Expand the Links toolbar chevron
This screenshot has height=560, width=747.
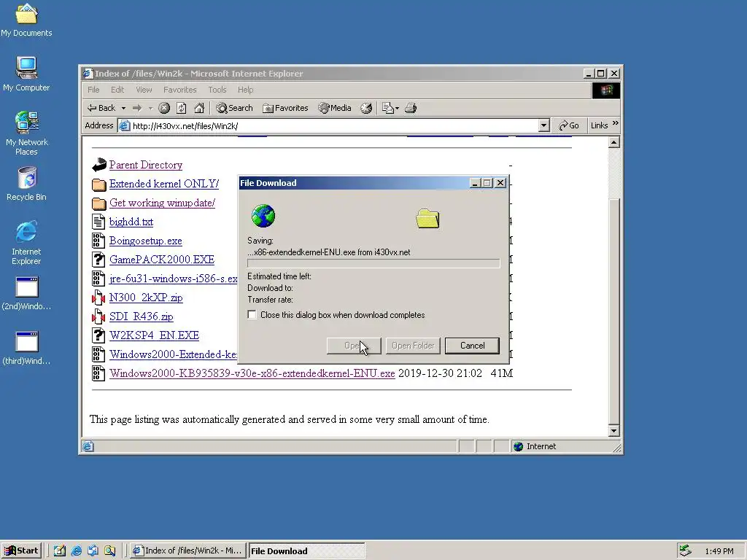pos(615,123)
